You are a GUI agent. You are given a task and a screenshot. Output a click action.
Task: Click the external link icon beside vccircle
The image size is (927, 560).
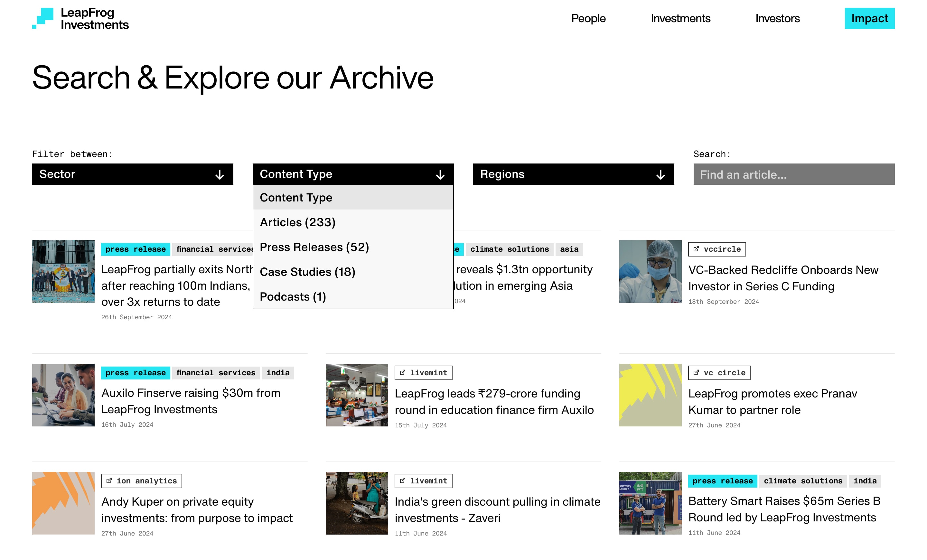pos(696,249)
